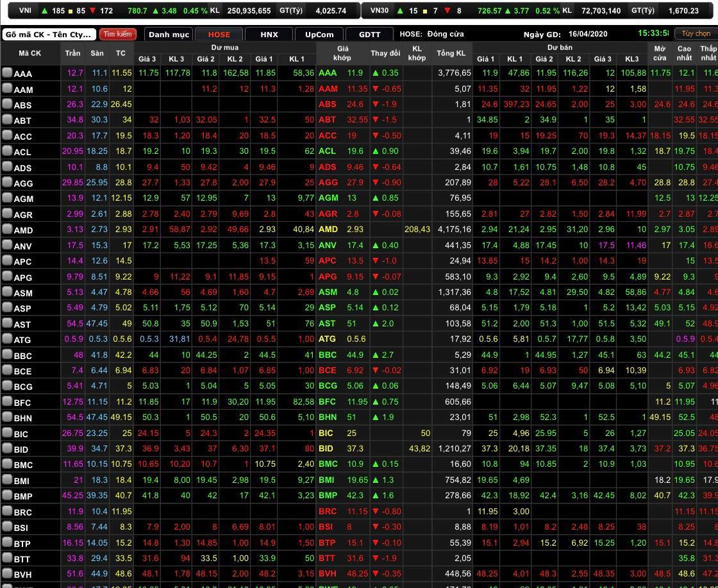Open the ACB... ABT stock symbol link
Image resolution: width=718 pixels, height=588 pixels.
(22, 121)
